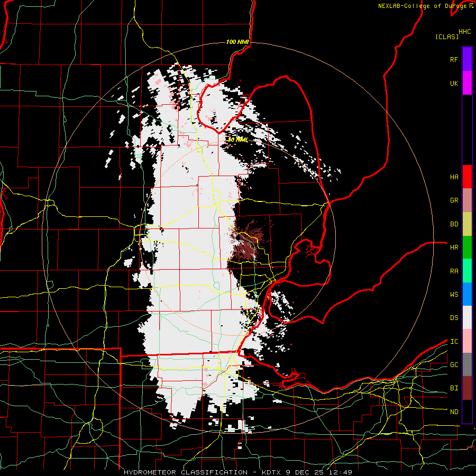Click the [CLAS] units label
476x476 pixels.
(x=447, y=36)
